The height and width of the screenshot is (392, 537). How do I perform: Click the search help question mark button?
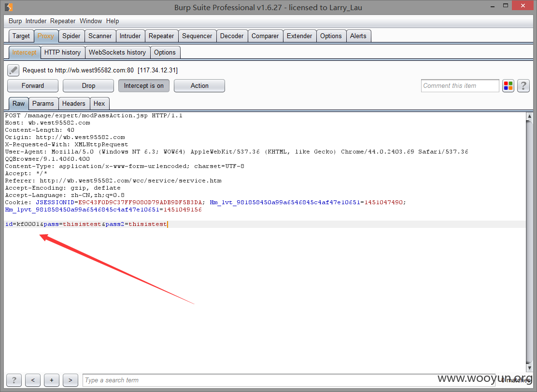(x=14, y=380)
